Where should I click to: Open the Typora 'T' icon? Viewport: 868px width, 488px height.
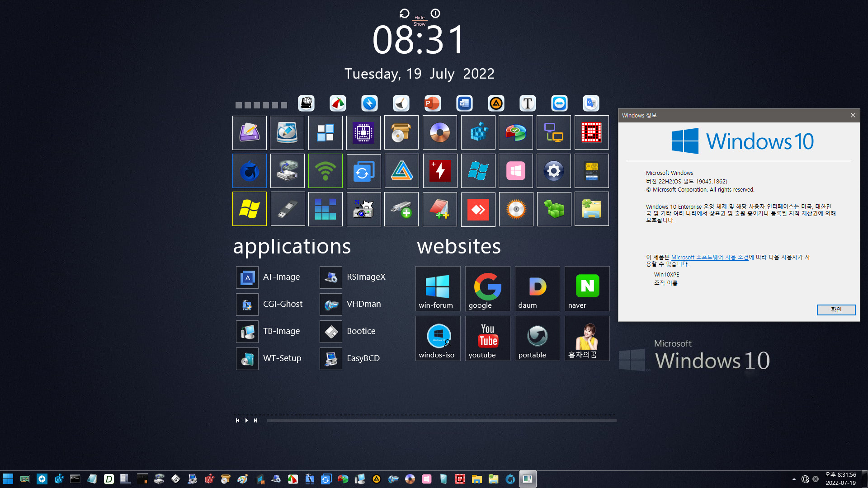pos(528,103)
